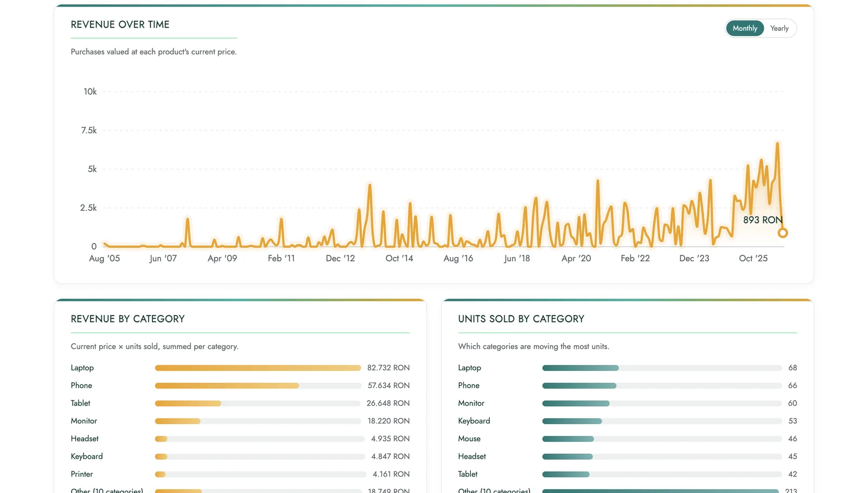Click the 10k y-axis label
The height and width of the screenshot is (493, 868).
90,92
